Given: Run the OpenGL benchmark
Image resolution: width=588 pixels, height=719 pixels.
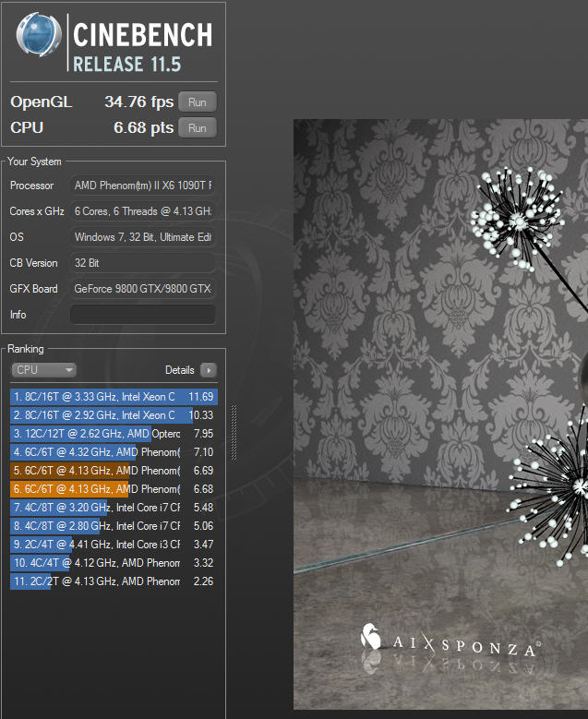Looking at the screenshot, I should point(197,102).
